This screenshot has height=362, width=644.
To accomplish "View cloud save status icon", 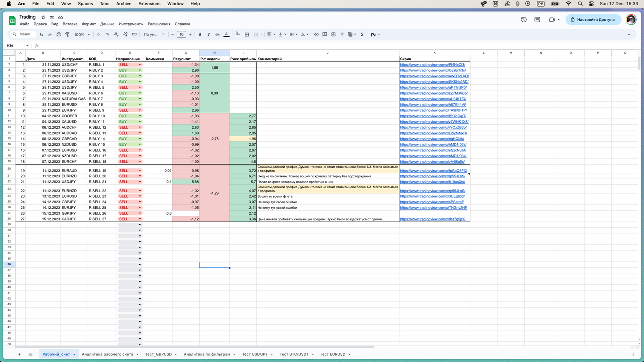I will pyautogui.click(x=60, y=17).
